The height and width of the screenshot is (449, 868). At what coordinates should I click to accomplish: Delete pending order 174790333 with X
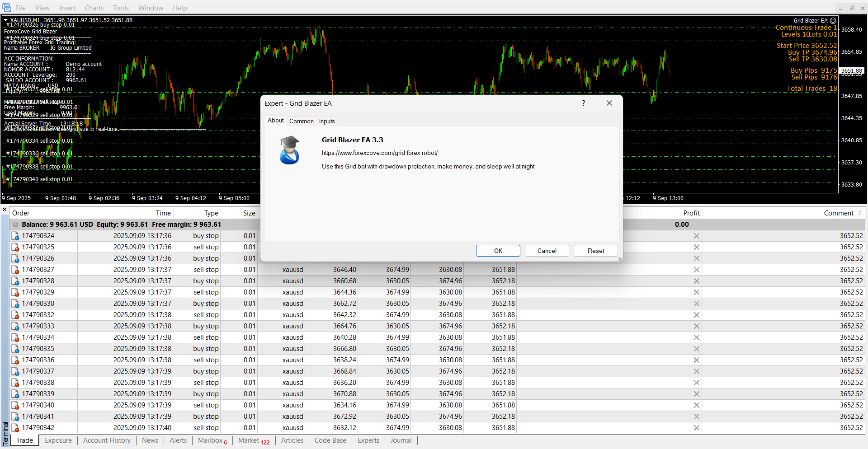pyautogui.click(x=697, y=326)
